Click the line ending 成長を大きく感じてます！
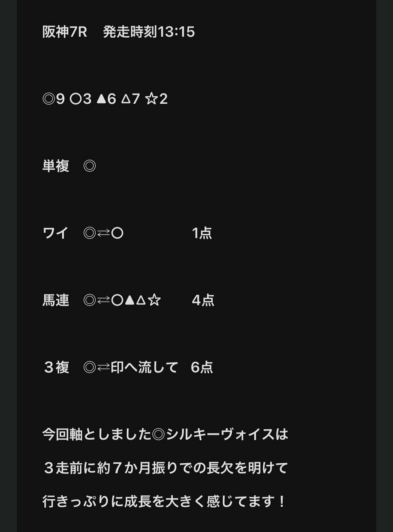 (164, 502)
